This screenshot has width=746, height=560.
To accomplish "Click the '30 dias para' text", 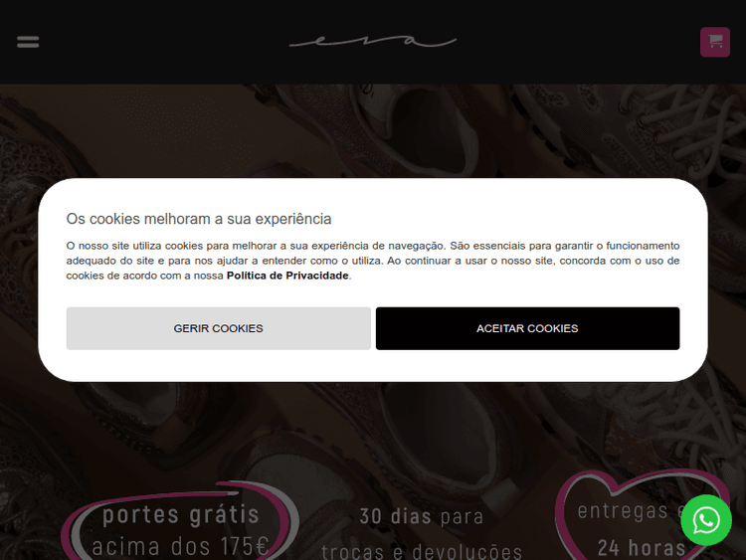I will point(422,516).
